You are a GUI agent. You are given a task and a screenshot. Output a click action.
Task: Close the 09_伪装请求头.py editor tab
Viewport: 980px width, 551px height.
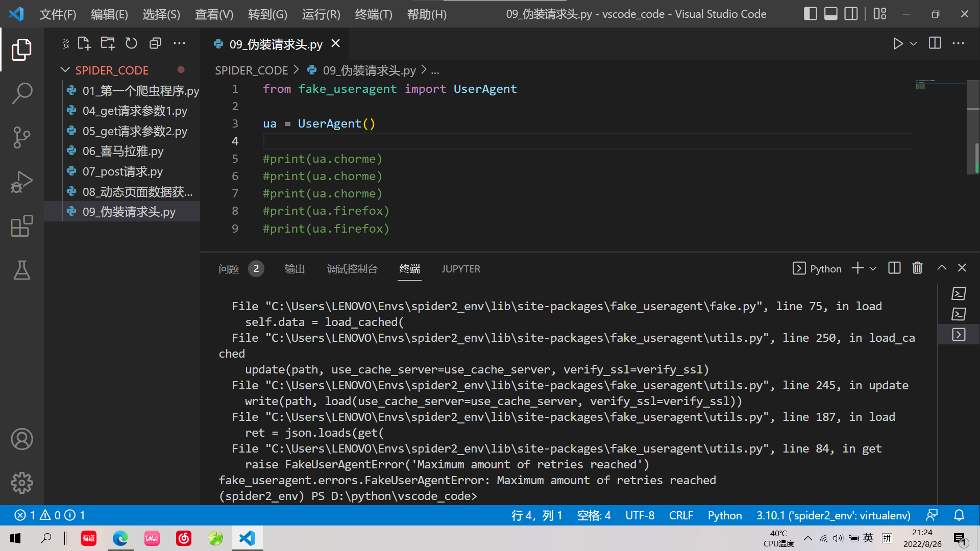[335, 44]
